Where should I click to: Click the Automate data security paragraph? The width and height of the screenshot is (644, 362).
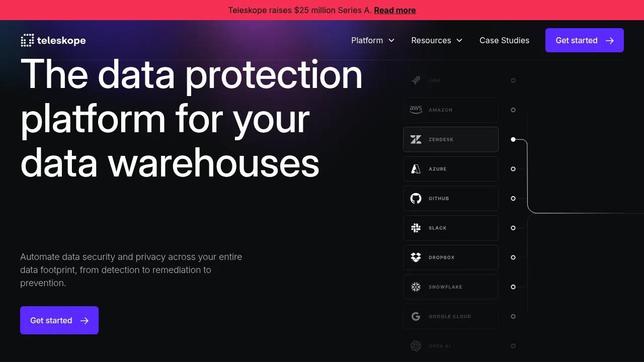[x=131, y=270]
